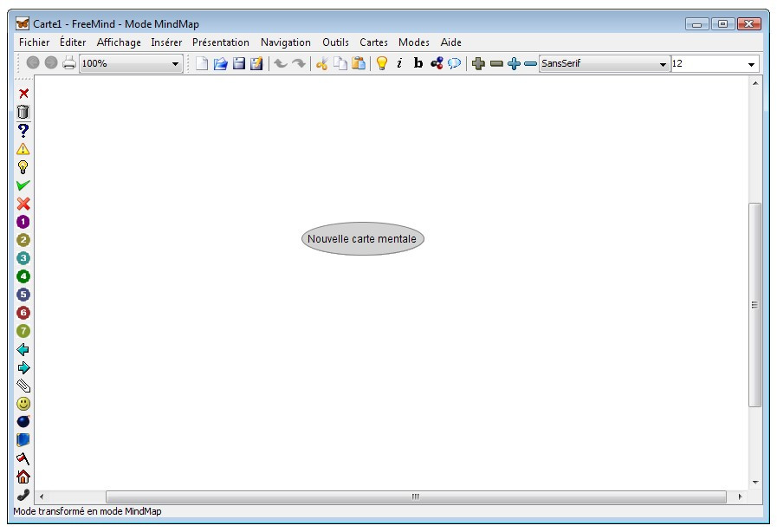Undo the last action
Image resolution: width=777 pixels, height=532 pixels.
coord(281,63)
